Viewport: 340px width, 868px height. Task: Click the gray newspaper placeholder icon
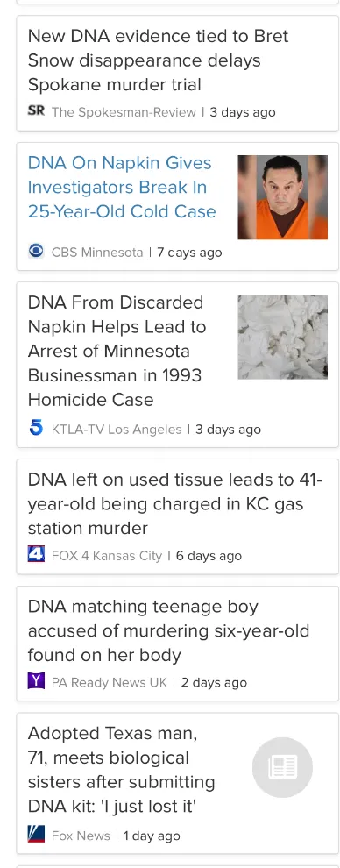(282, 767)
